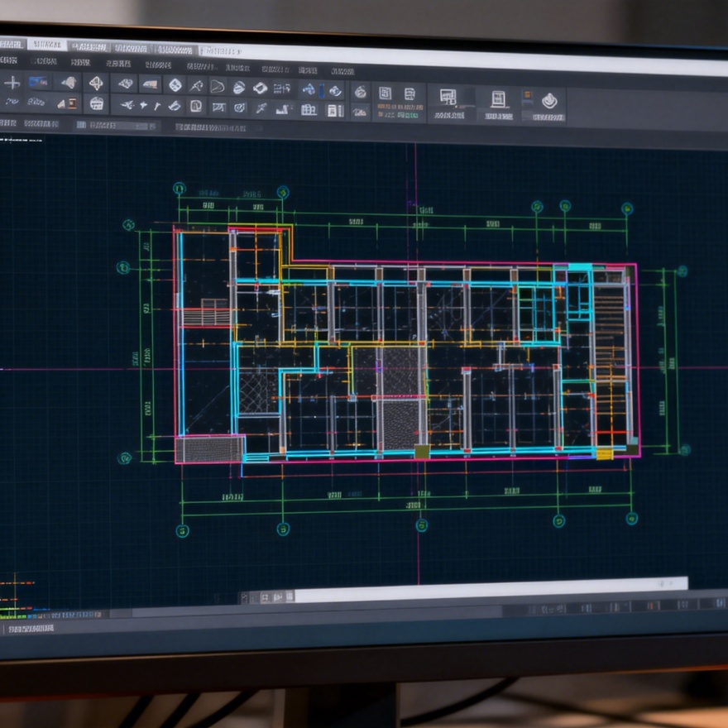This screenshot has height=728, width=728.
Task: Select the staircase in the plan's left room
Action: click(x=207, y=312)
